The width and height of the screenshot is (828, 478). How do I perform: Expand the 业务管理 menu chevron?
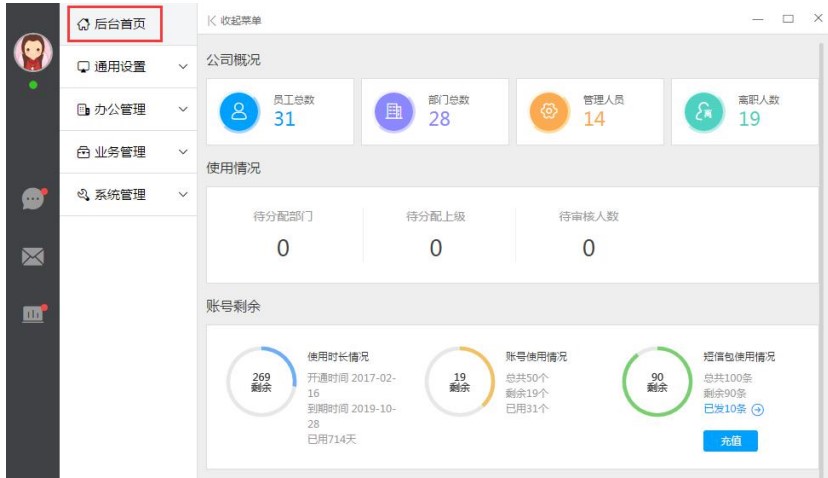(x=182, y=152)
